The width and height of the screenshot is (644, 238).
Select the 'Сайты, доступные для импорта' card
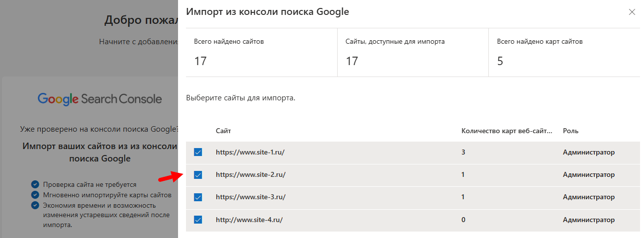pyautogui.click(x=413, y=52)
